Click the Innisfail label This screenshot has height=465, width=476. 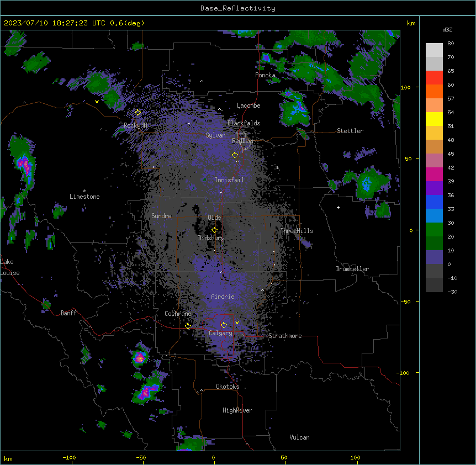click(x=229, y=180)
